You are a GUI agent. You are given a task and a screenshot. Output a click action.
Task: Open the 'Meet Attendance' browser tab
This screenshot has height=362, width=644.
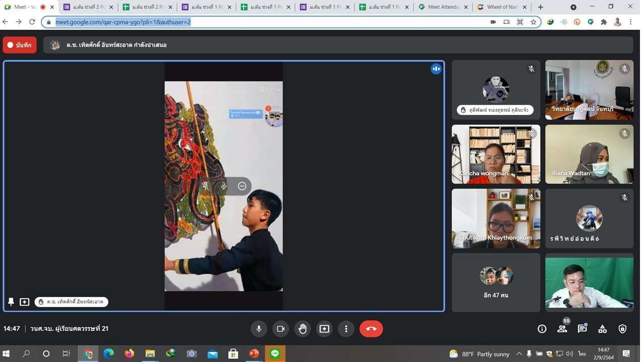click(443, 7)
